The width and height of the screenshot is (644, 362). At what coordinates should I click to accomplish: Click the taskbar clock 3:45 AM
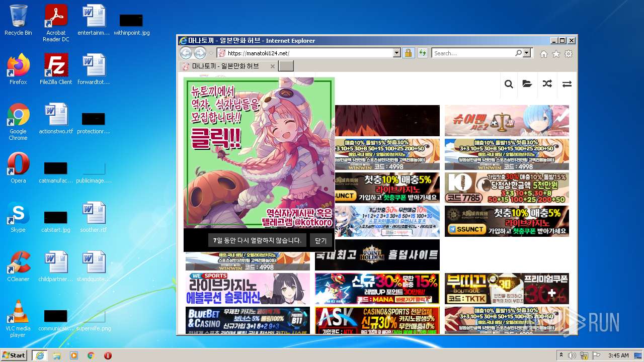point(618,355)
